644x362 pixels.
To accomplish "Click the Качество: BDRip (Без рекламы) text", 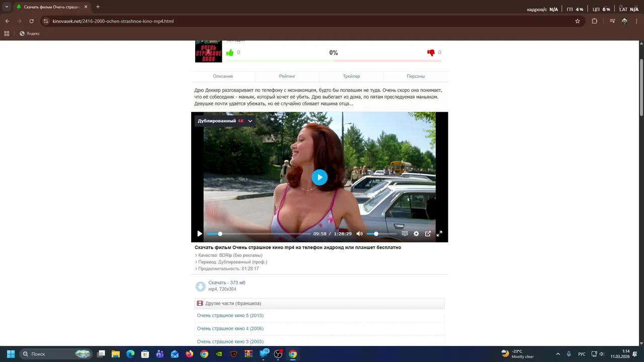I will point(230,255).
